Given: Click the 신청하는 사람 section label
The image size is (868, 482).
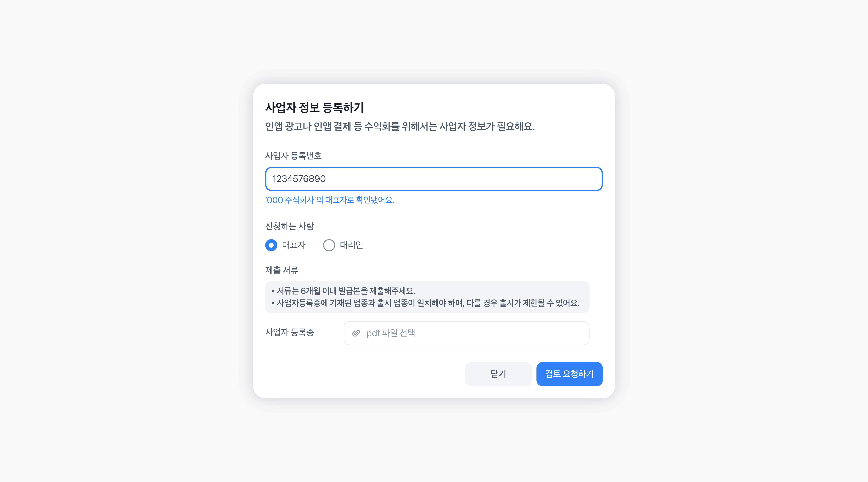Looking at the screenshot, I should pos(289,226).
